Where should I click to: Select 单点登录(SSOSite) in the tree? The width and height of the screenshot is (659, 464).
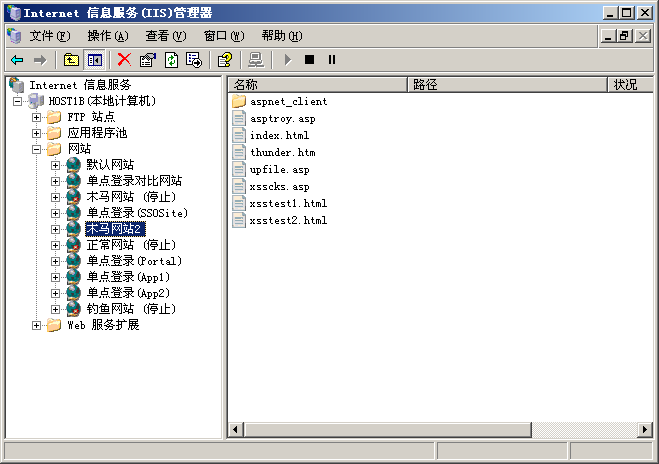[137, 213]
